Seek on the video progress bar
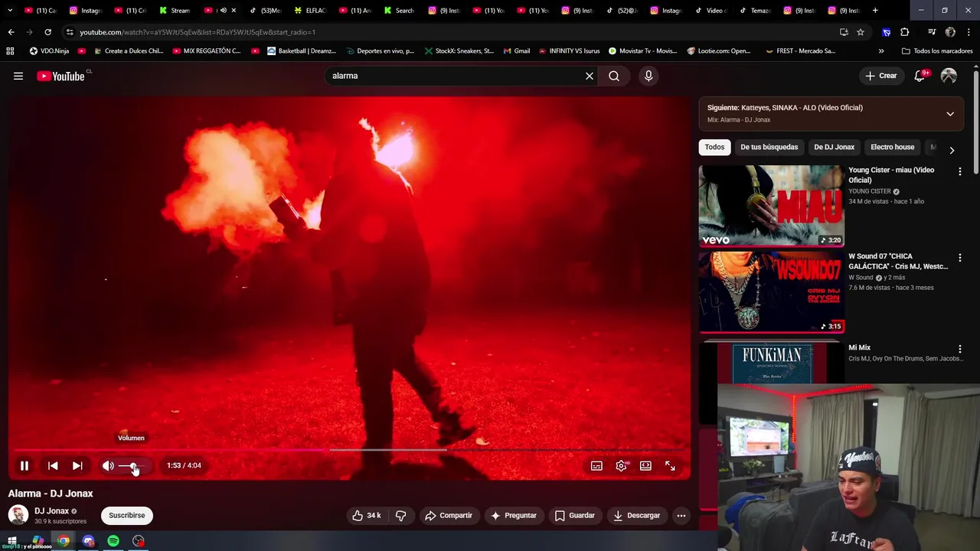Viewport: 980px width, 551px height. (x=350, y=450)
